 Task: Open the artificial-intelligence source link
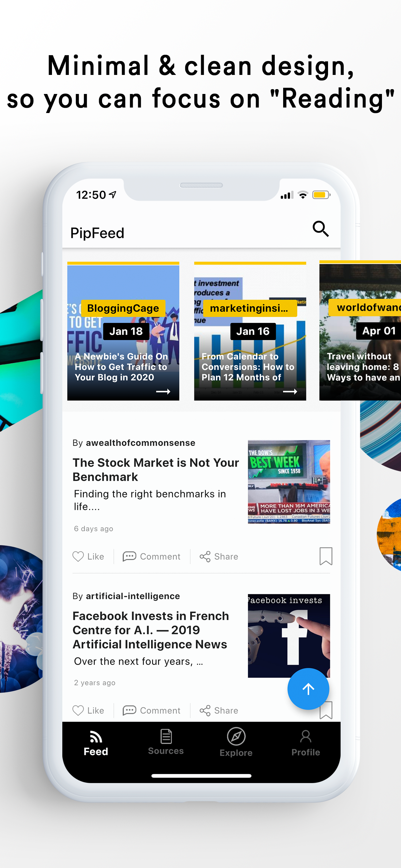click(133, 596)
